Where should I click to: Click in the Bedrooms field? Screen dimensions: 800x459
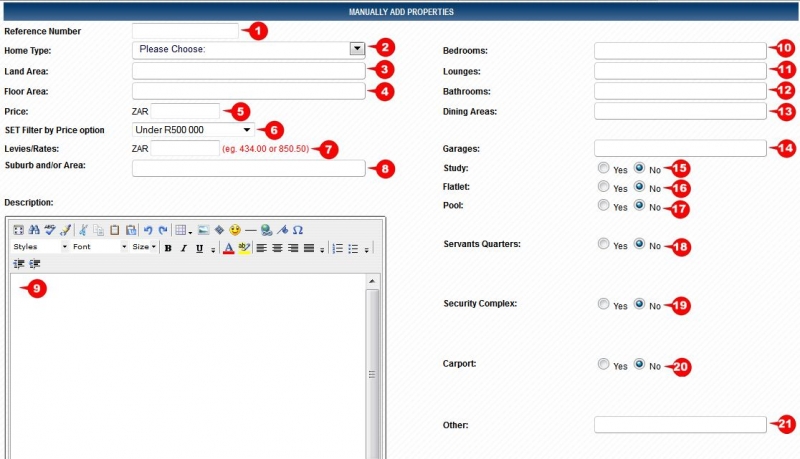pyautogui.click(x=680, y=50)
